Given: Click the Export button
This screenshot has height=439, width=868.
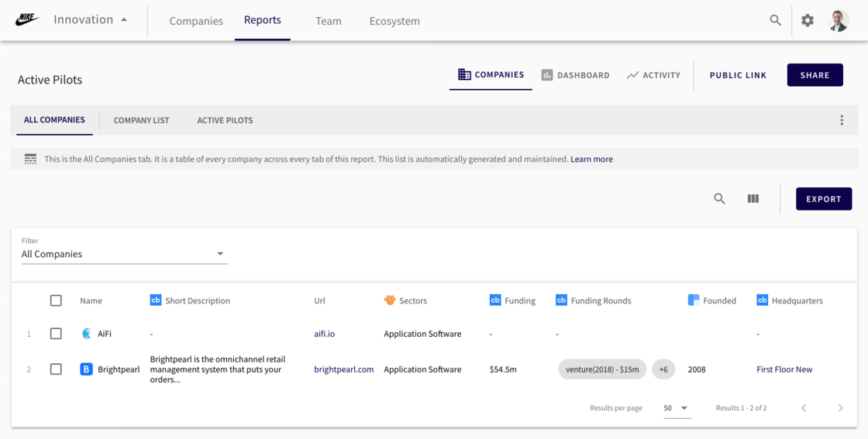Looking at the screenshot, I should (x=823, y=199).
